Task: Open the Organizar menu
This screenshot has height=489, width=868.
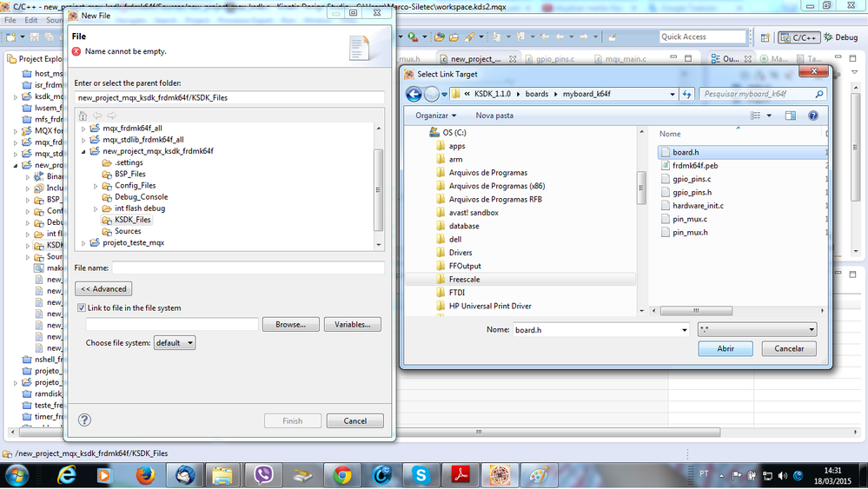Action: 435,116
